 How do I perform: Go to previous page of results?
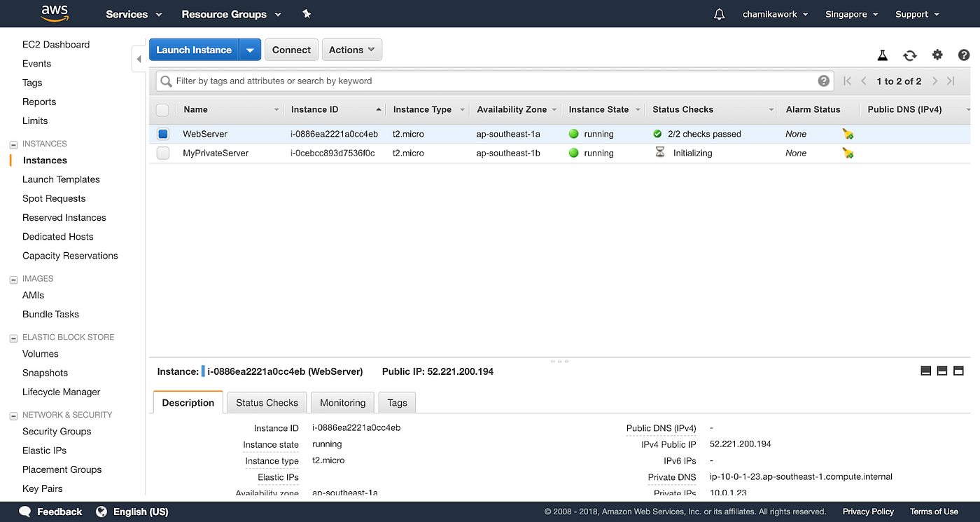[x=864, y=81]
